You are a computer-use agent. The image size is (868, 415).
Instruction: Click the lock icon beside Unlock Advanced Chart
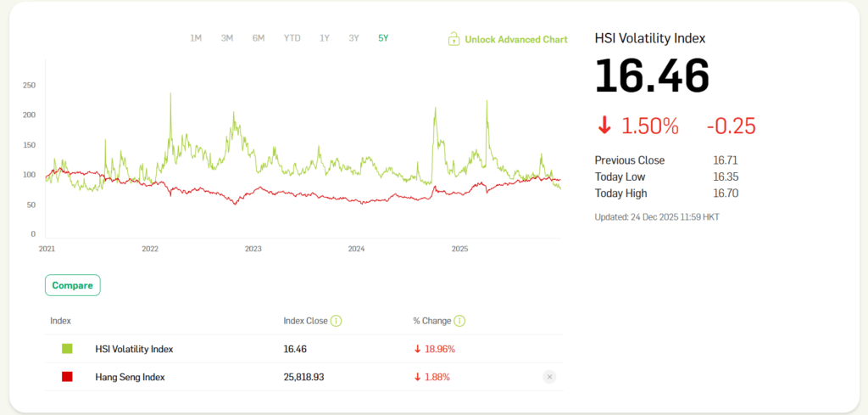pyautogui.click(x=454, y=39)
